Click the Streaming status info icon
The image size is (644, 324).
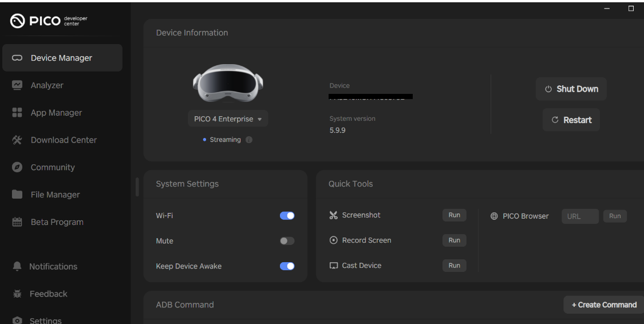click(x=249, y=140)
